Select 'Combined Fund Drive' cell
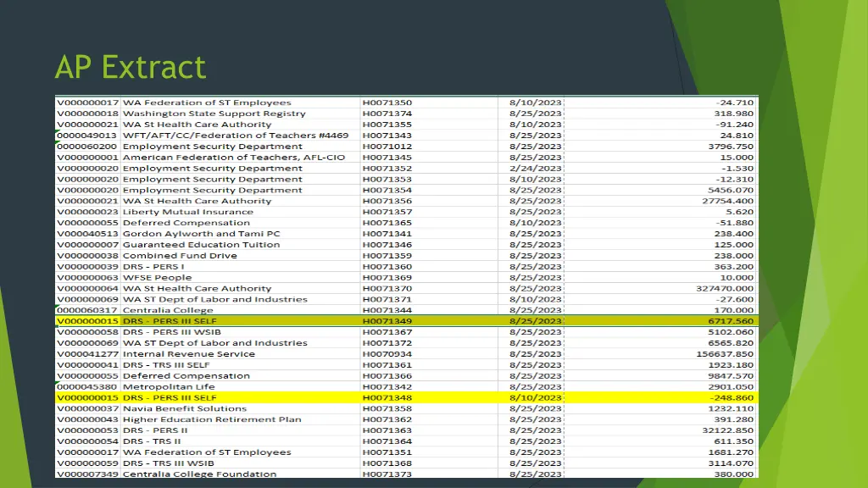 (180, 256)
